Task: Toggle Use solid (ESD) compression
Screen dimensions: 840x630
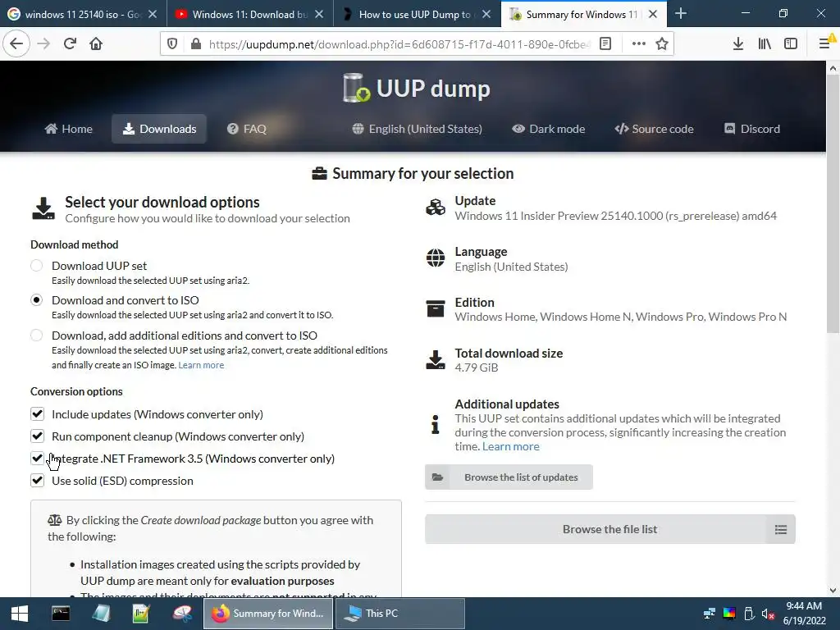Action: pos(37,480)
